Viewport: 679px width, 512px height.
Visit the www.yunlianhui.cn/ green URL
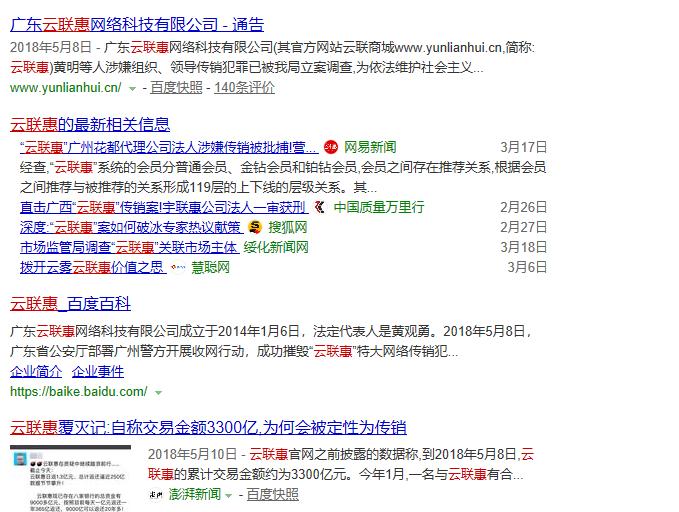click(66, 87)
